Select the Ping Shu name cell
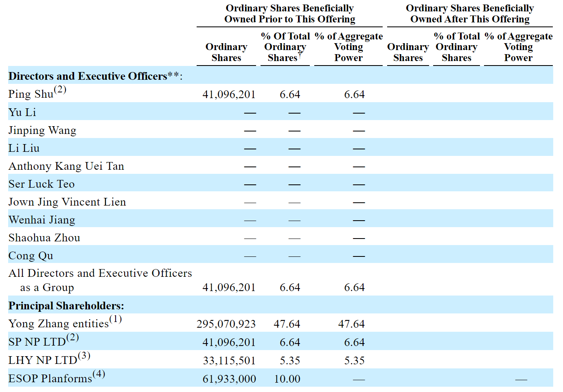 click(31, 94)
